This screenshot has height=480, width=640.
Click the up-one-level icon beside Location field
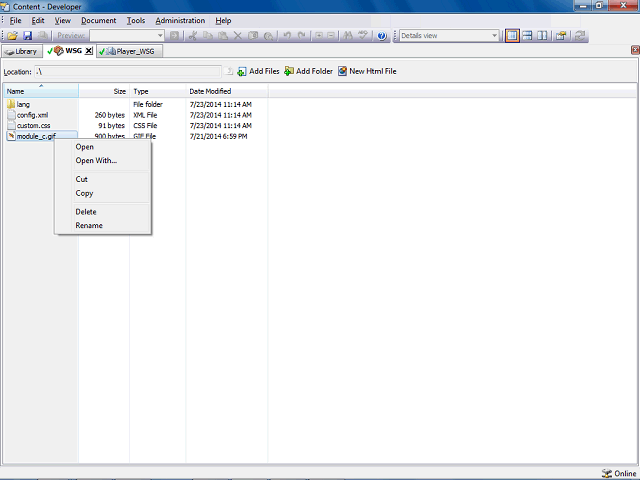pos(229,71)
